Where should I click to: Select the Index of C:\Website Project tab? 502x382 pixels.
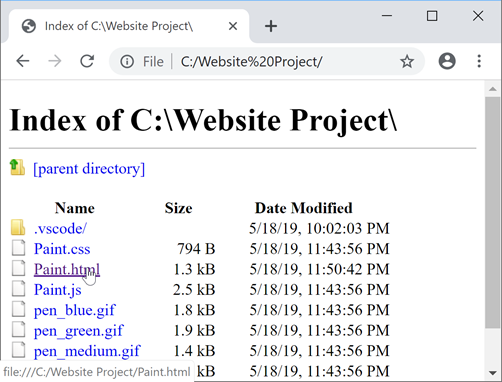click(x=129, y=26)
